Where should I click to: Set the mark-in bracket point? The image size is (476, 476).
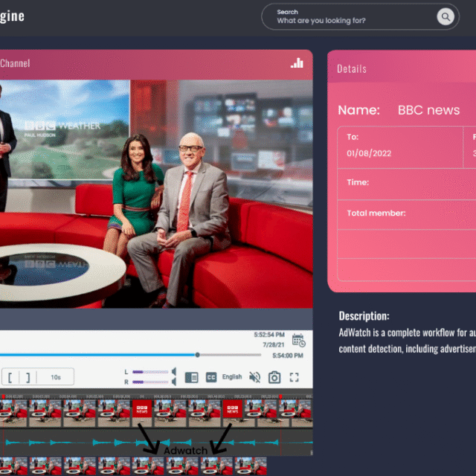[x=10, y=377]
